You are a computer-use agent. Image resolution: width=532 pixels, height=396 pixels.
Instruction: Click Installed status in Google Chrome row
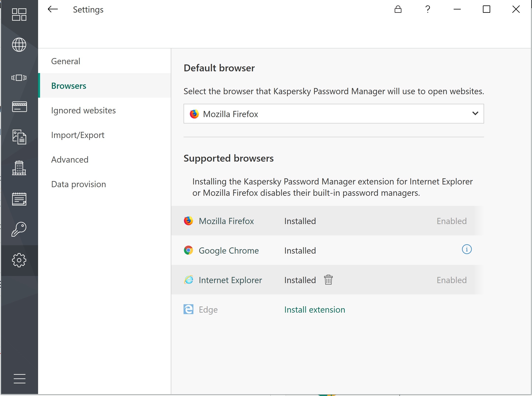pyautogui.click(x=300, y=250)
